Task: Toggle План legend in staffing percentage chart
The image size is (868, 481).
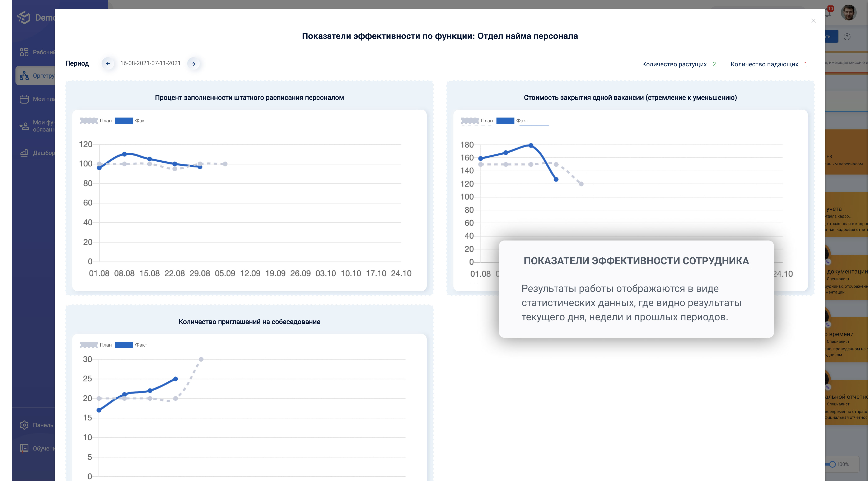Action: tap(96, 120)
